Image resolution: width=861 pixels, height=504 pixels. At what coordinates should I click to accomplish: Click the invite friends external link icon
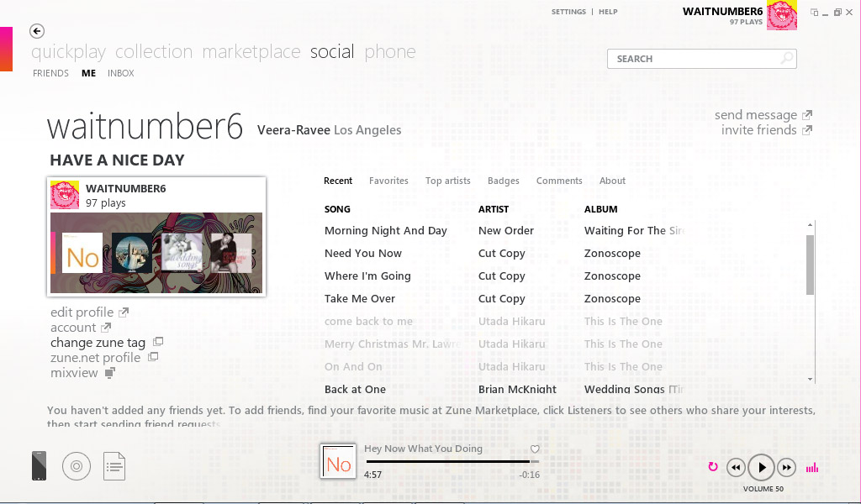pyautogui.click(x=807, y=130)
